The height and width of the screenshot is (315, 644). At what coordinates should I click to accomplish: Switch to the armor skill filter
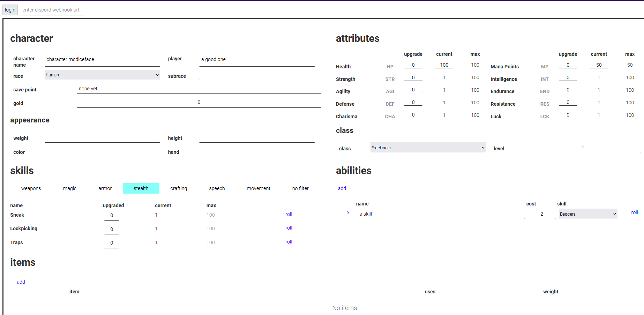click(105, 188)
